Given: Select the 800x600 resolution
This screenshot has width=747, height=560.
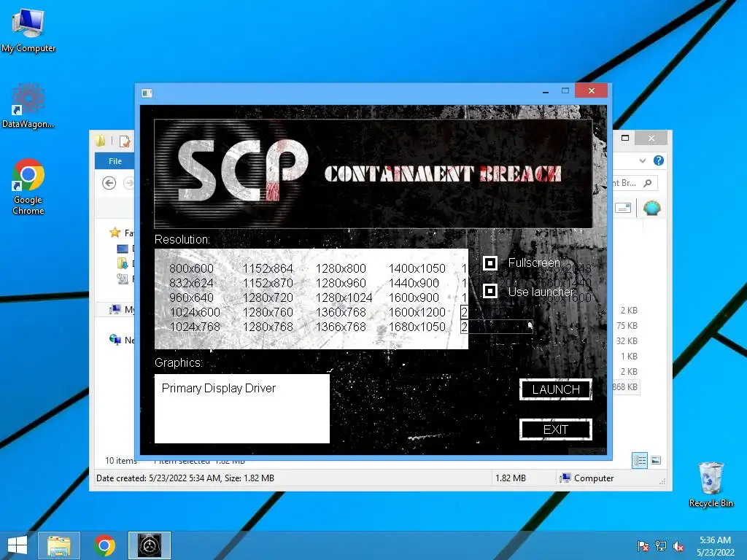Looking at the screenshot, I should coord(192,268).
